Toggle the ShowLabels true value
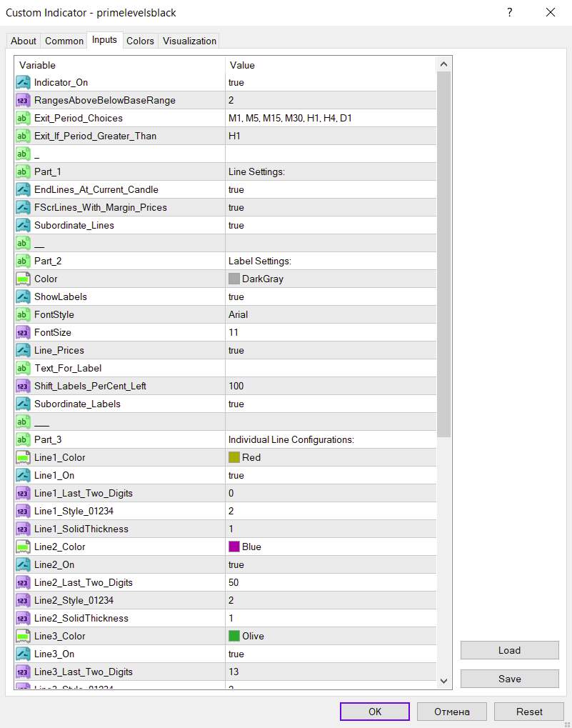The width and height of the screenshot is (572, 728). 236,296
